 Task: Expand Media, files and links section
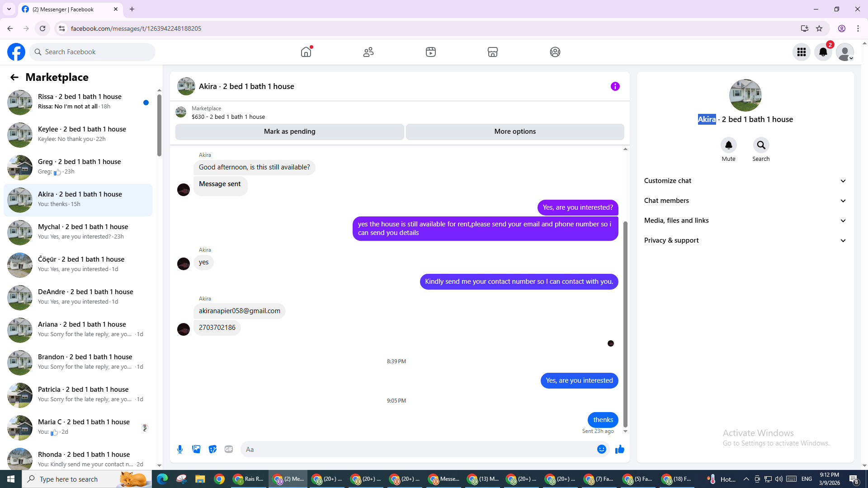[745, 221]
